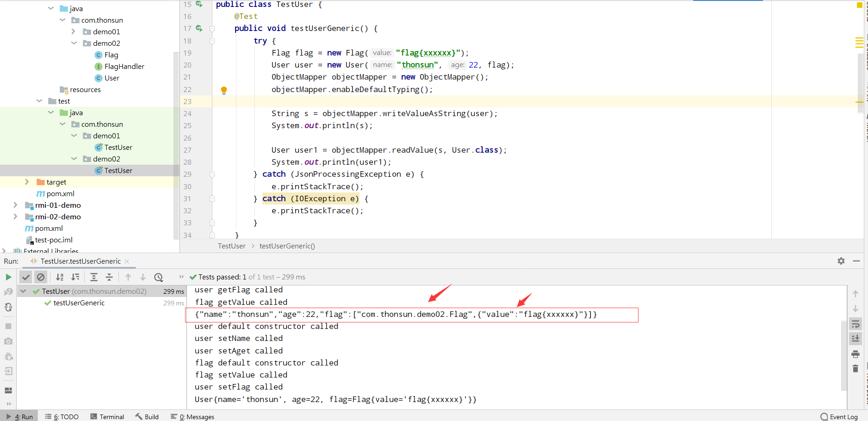
Task: Select the TestUser.testUserGeneric run tab
Action: click(81, 261)
